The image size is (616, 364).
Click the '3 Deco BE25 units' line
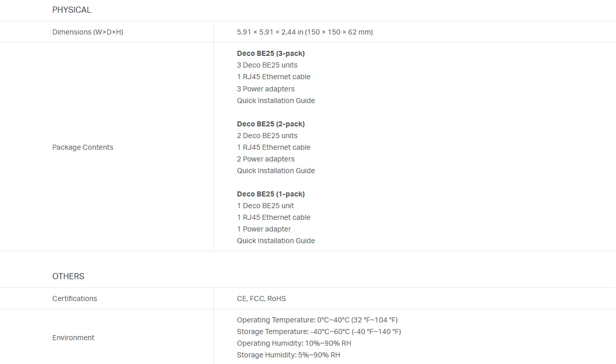pos(267,65)
